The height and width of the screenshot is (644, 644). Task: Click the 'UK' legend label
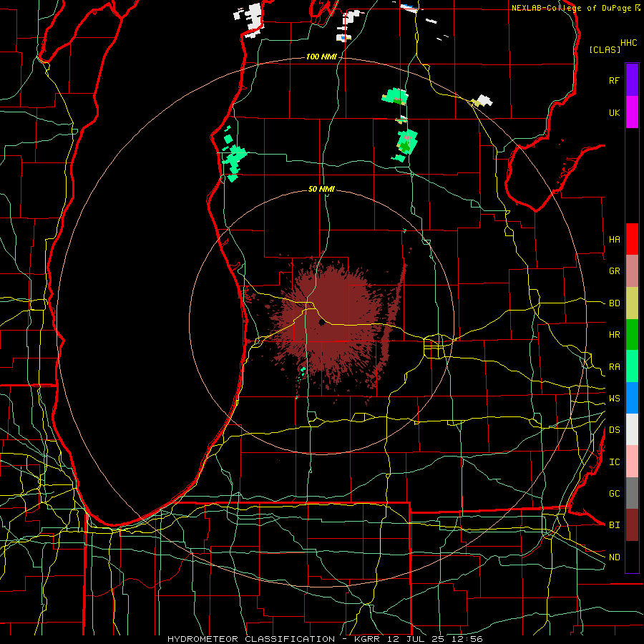[x=614, y=112]
